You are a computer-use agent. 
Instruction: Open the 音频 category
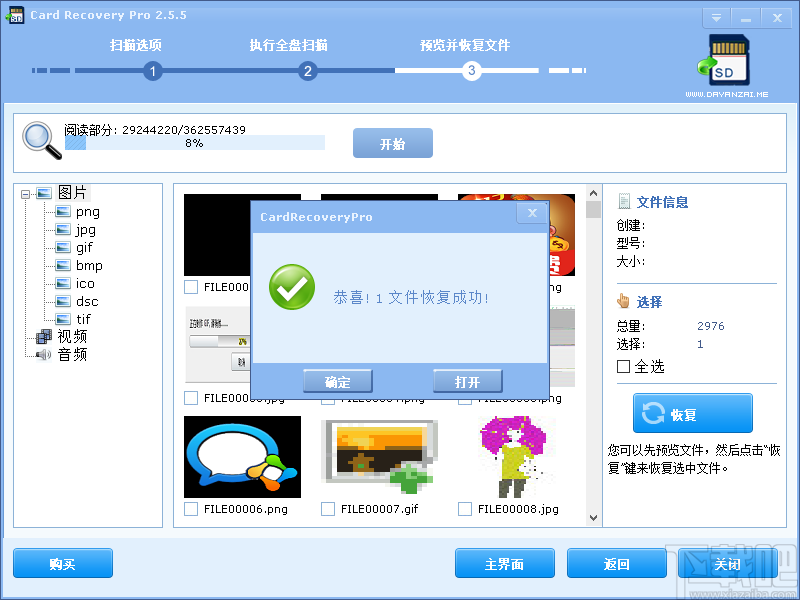(x=72, y=355)
